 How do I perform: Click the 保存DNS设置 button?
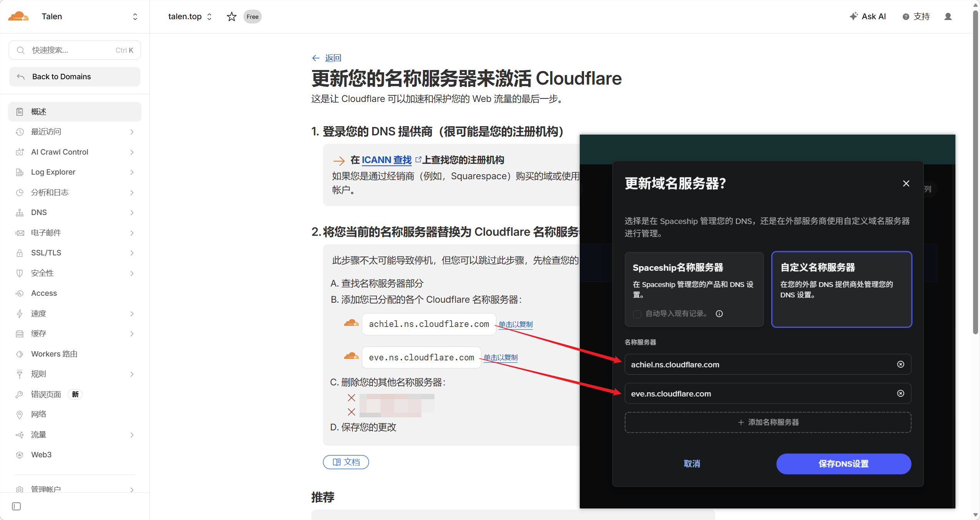[844, 463]
